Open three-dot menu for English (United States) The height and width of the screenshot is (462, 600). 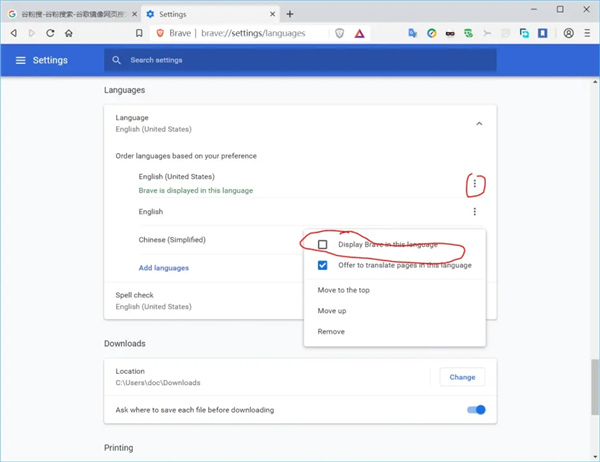click(x=474, y=184)
